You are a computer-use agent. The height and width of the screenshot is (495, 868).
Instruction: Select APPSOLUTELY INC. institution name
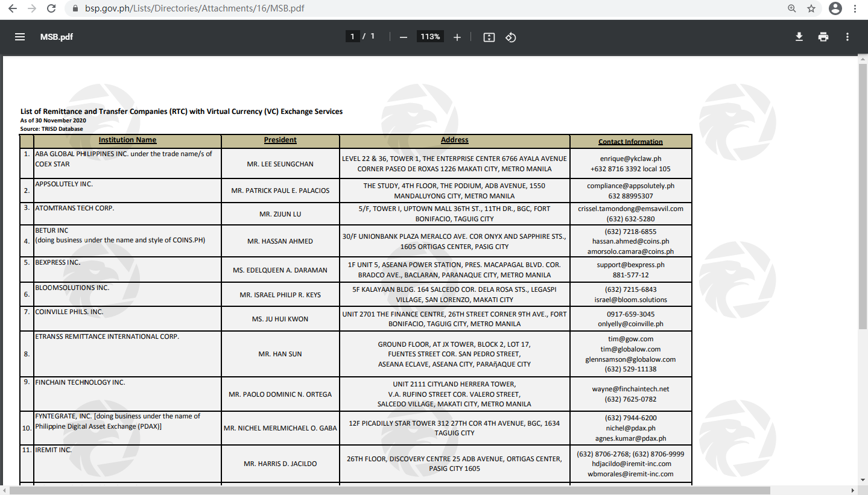coord(64,184)
